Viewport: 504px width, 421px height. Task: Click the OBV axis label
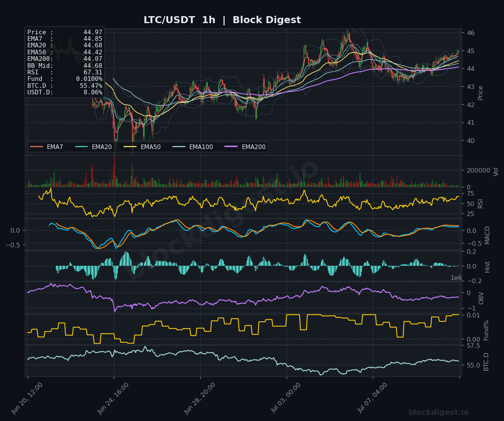[481, 298]
